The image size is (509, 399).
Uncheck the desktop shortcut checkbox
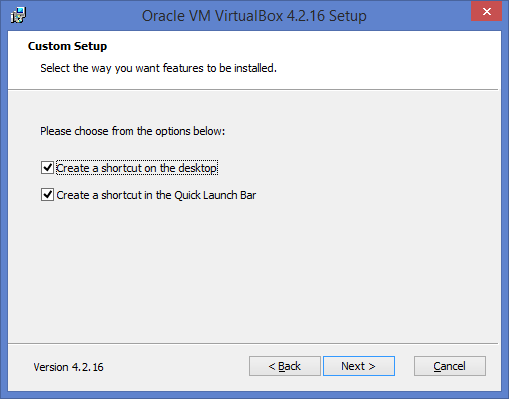(x=47, y=168)
